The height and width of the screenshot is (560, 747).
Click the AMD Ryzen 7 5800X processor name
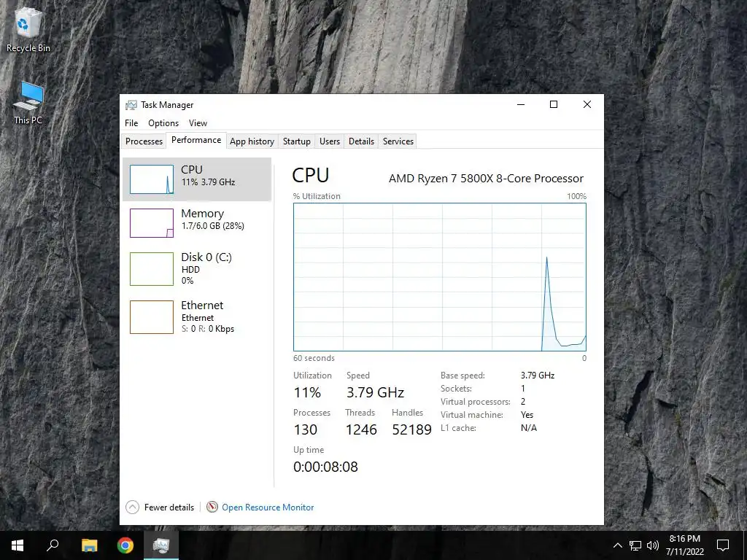[486, 179]
